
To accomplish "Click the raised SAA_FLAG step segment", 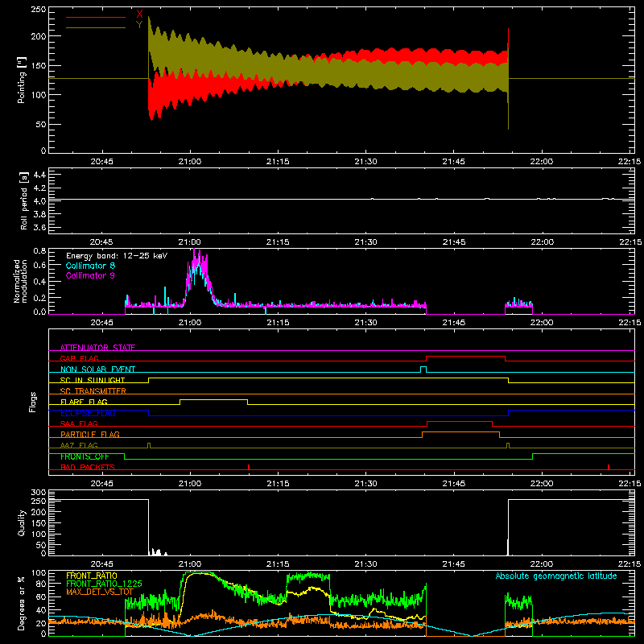I will (460, 421).
